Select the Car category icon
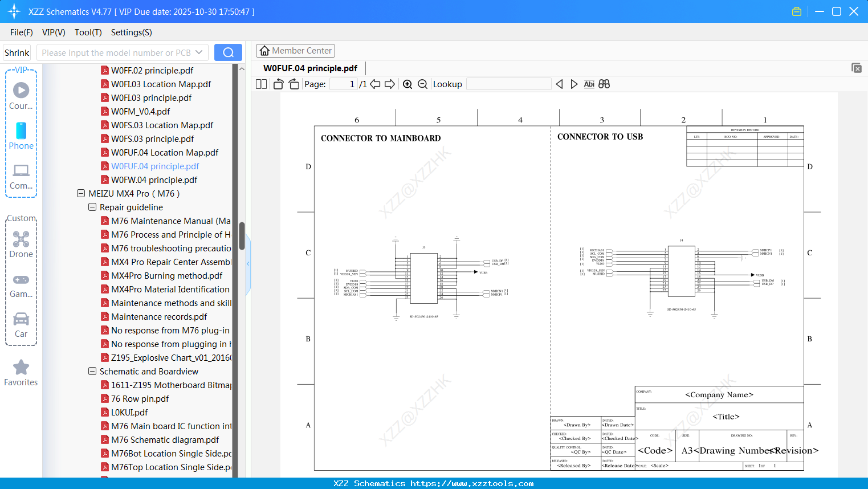The image size is (868, 489). click(21, 324)
